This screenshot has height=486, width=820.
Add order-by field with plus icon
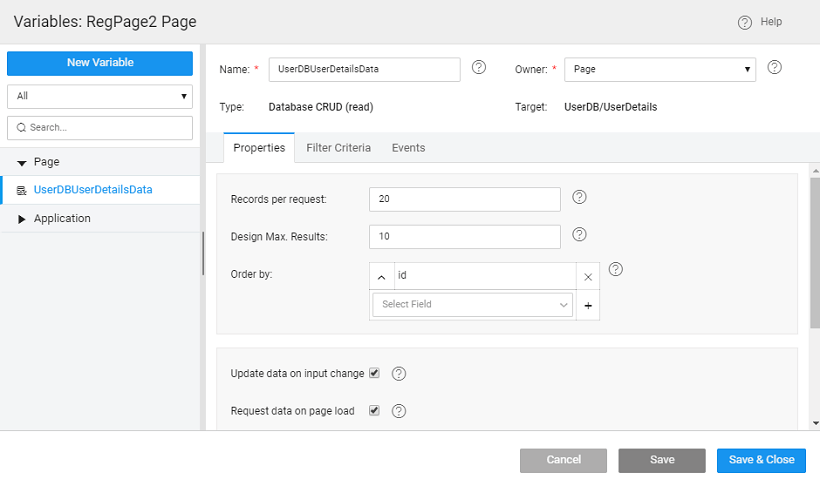(588, 305)
